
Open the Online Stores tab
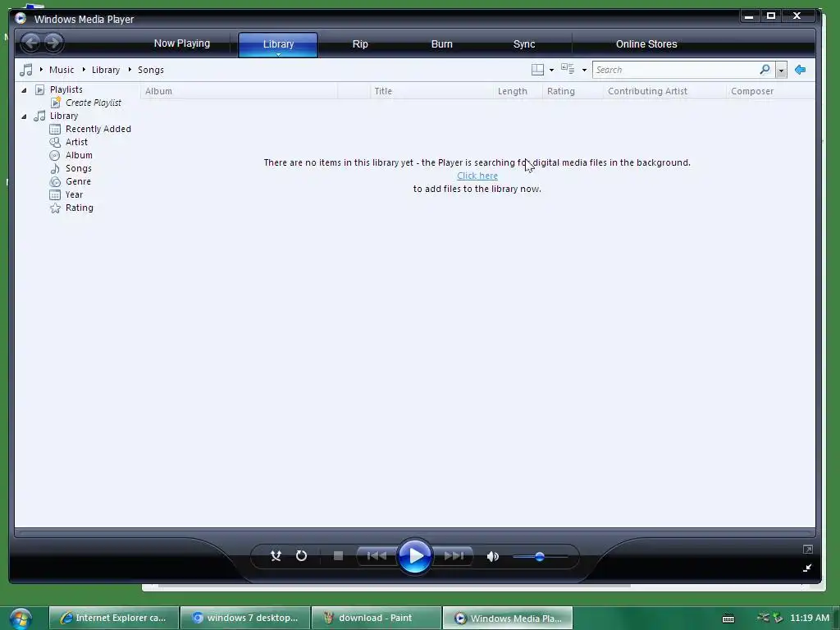646,44
